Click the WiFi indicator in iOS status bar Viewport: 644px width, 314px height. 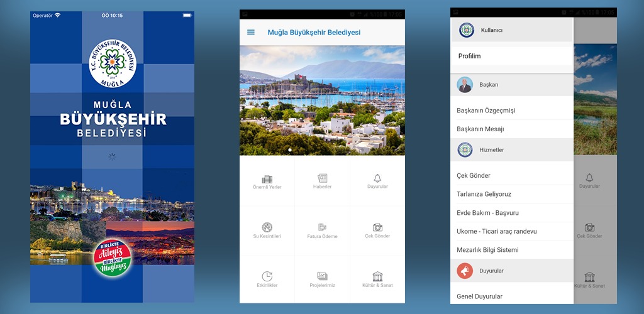pyautogui.click(x=57, y=15)
